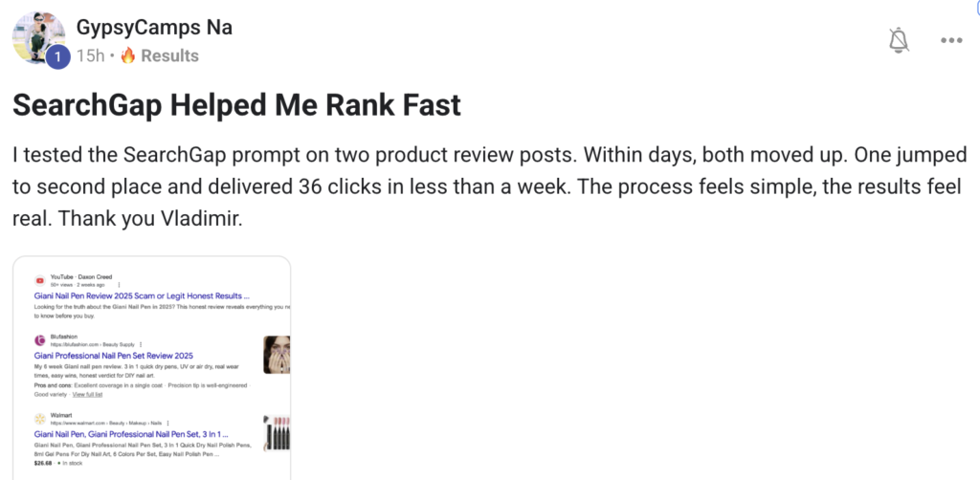
Task: Click the 15h post timestamp
Action: click(90, 55)
